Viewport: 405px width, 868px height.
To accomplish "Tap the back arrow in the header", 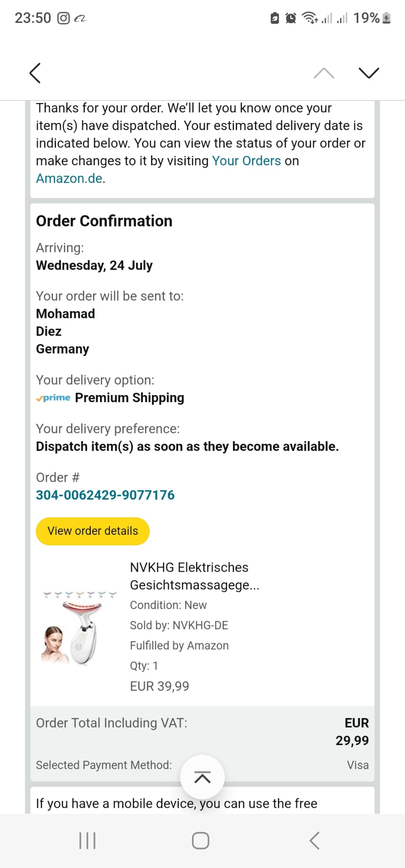I will (35, 73).
